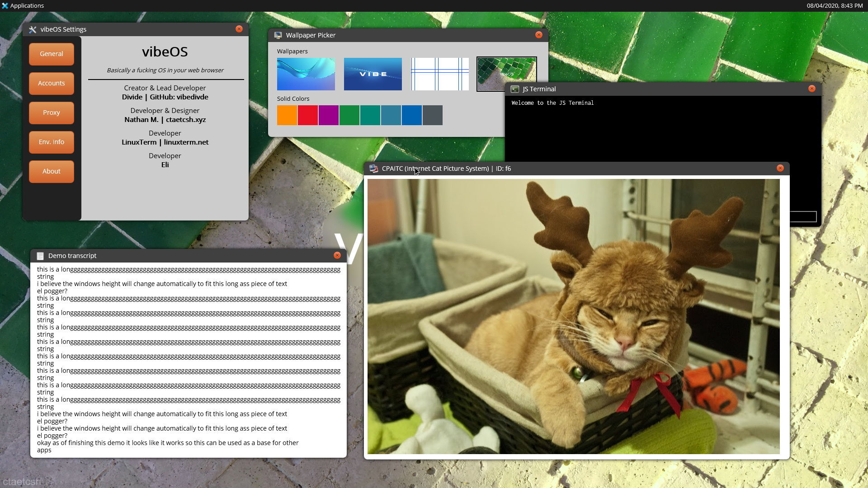Pick the VIBE logo wallpaper
Image resolution: width=868 pixels, height=488 pixels.
pos(373,74)
